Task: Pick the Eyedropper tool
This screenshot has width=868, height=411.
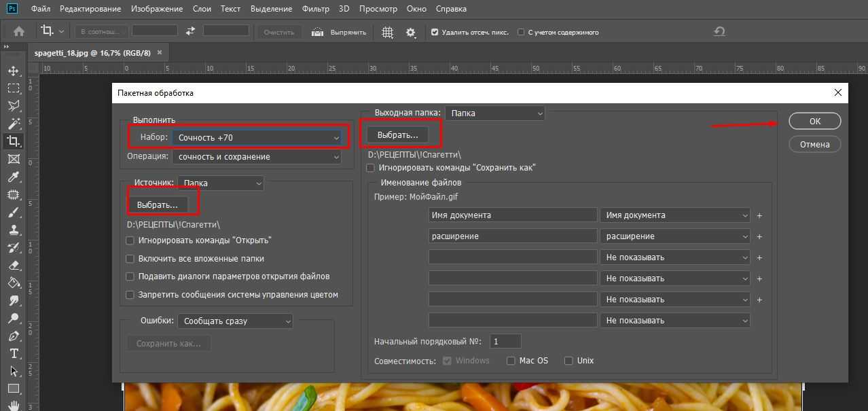Action: tap(14, 177)
